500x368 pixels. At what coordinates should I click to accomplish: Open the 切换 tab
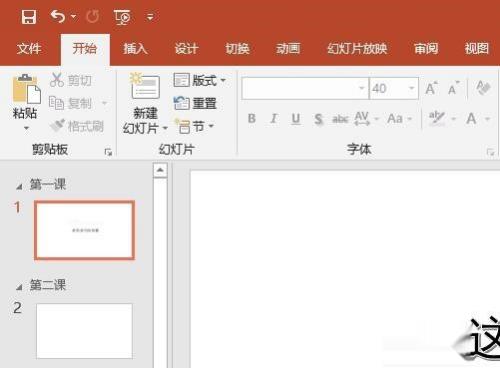[x=237, y=49]
